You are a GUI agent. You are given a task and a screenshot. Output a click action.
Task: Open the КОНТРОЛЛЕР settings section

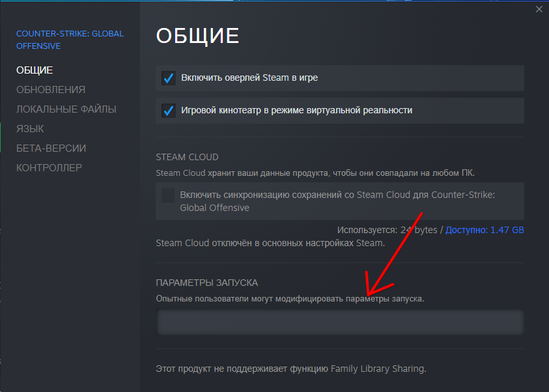[49, 168]
